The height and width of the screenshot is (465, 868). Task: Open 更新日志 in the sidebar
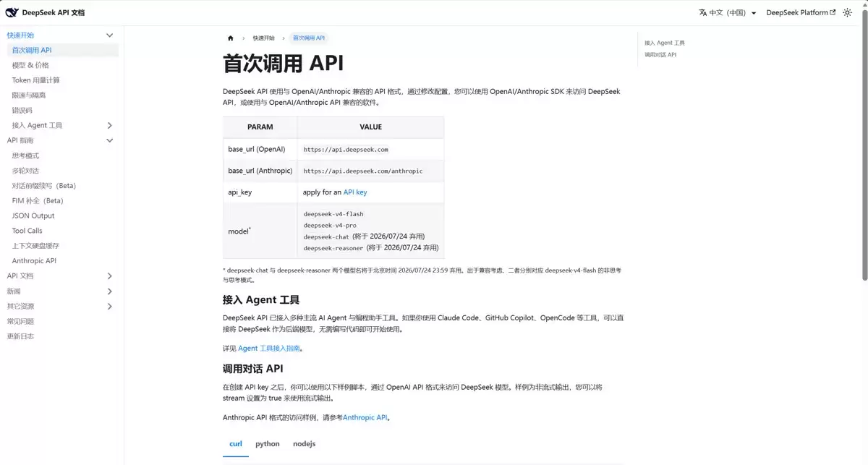pos(20,336)
